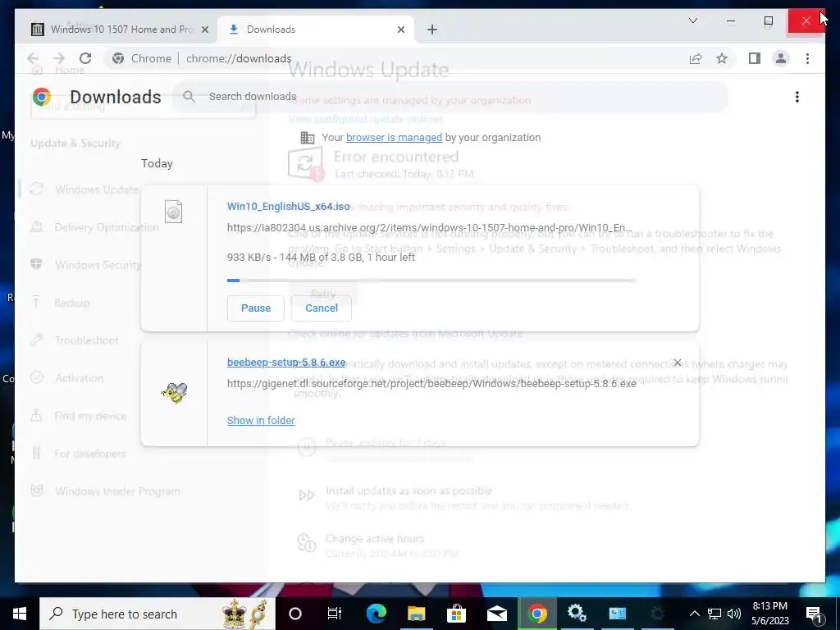This screenshot has width=840, height=630.
Task: Open the browser is managed link
Action: tap(394, 138)
